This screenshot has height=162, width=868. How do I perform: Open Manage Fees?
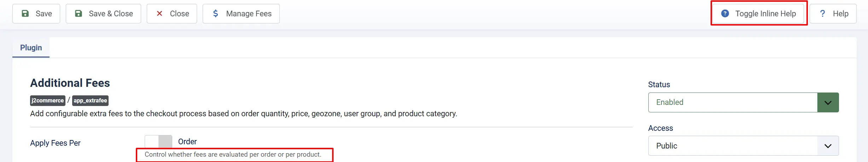pos(241,13)
